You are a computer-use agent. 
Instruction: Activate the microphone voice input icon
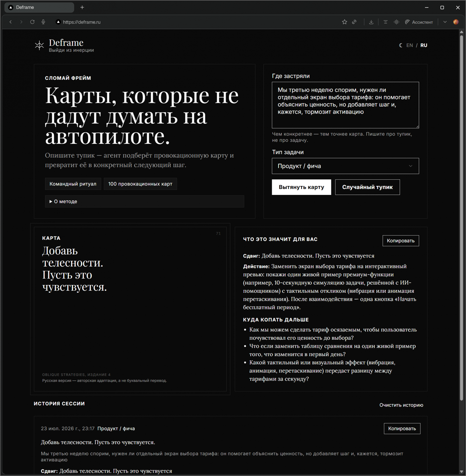click(x=43, y=22)
